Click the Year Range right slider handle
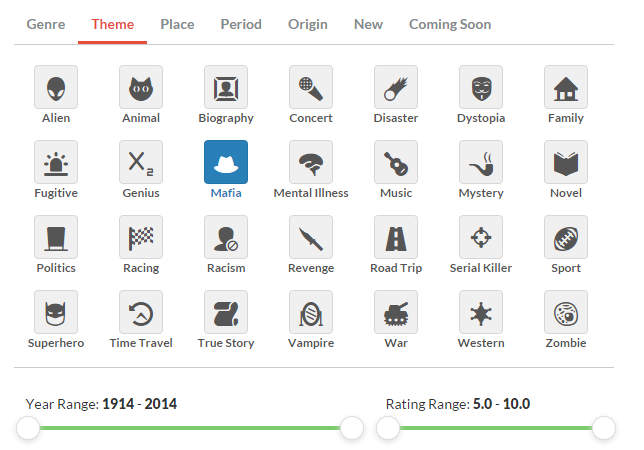Image resolution: width=644 pixels, height=450 pixels. click(x=352, y=428)
